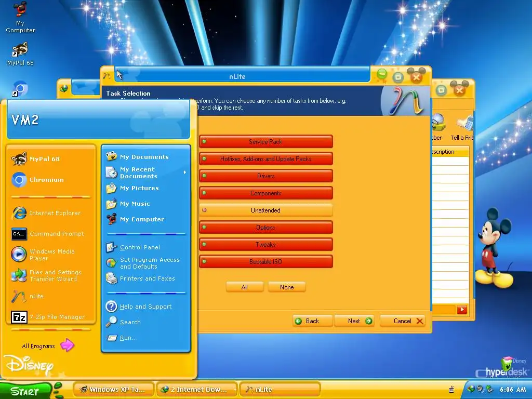Open Command Prompt from Start menu

click(51, 234)
